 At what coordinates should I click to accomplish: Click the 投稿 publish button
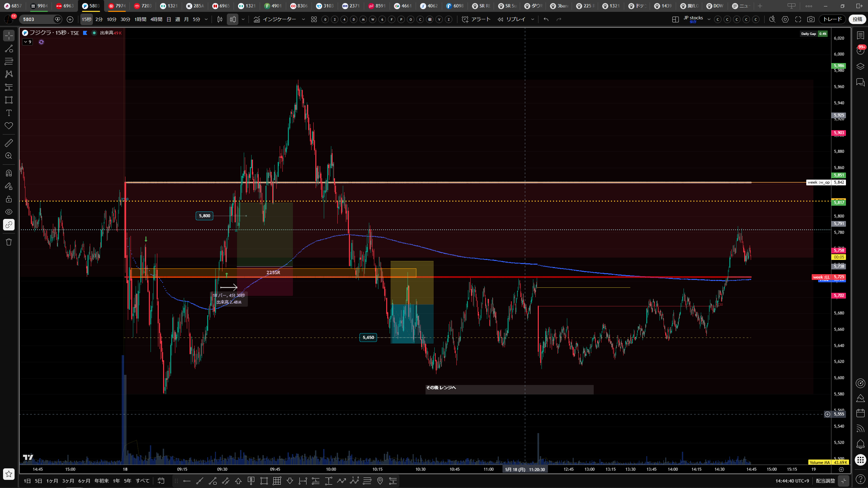pyautogui.click(x=857, y=19)
